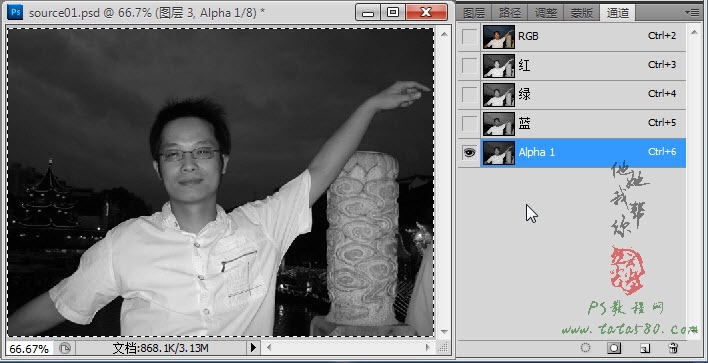This screenshot has height=363, width=708.
Task: Click the Alpha 1 channel thumbnail
Action: [499, 153]
